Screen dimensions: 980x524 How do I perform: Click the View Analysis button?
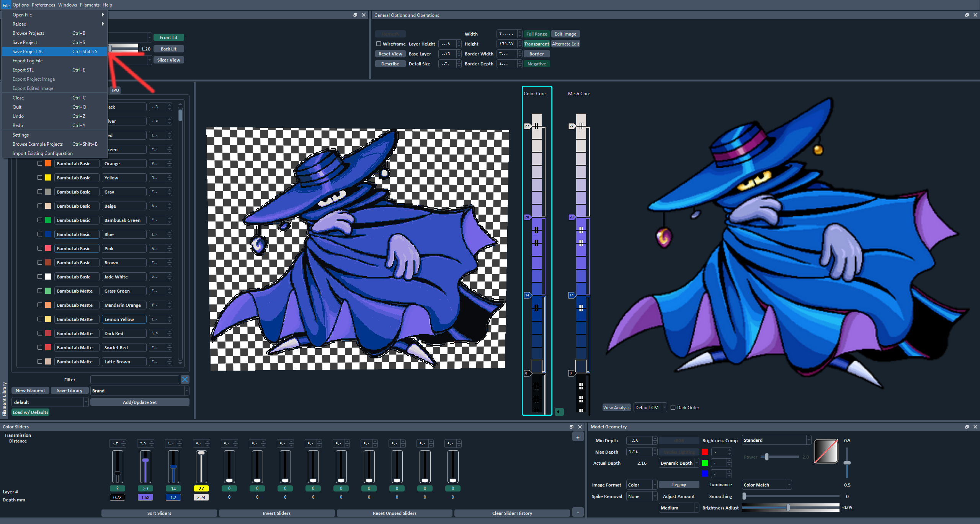tap(616, 407)
